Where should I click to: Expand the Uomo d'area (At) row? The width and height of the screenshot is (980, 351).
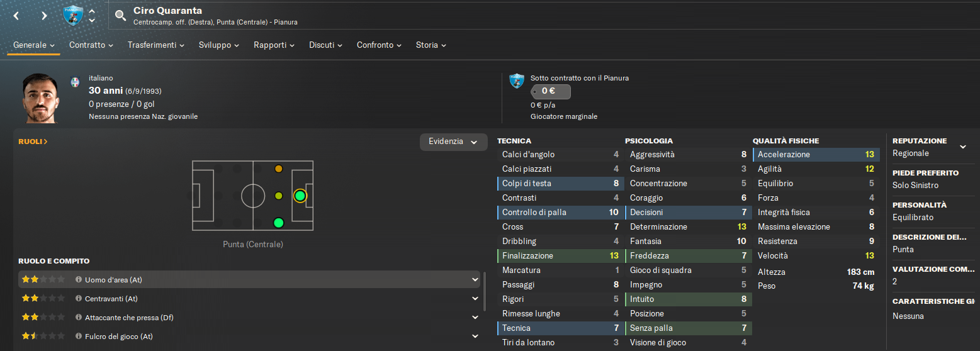pos(475,280)
